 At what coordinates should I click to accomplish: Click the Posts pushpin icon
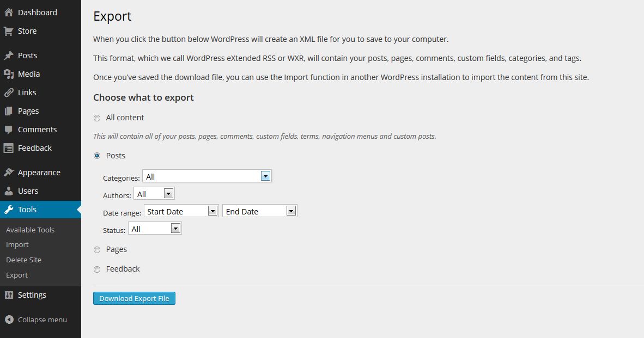coord(9,56)
